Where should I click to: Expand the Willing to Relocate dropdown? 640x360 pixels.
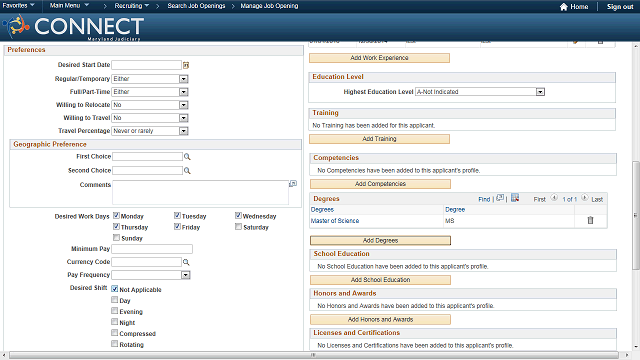pyautogui.click(x=150, y=105)
